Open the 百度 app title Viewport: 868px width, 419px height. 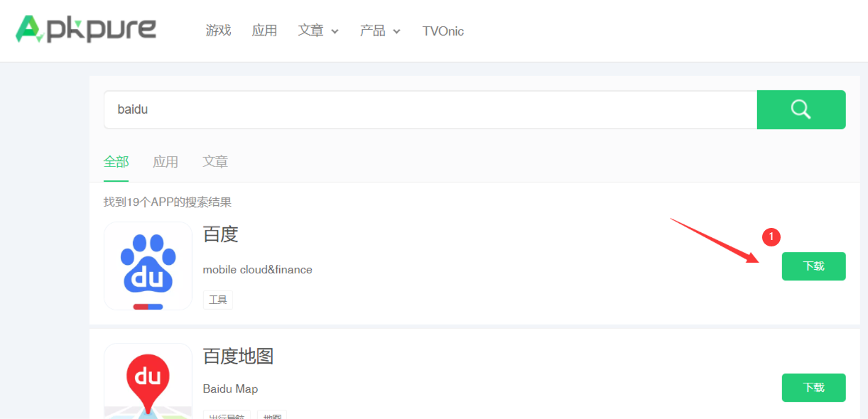(221, 234)
